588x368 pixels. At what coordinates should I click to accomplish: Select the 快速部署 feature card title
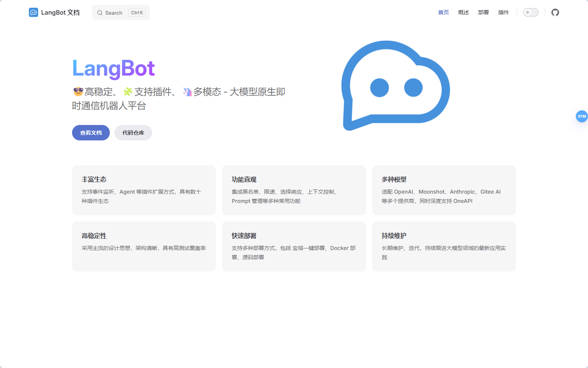(x=244, y=236)
